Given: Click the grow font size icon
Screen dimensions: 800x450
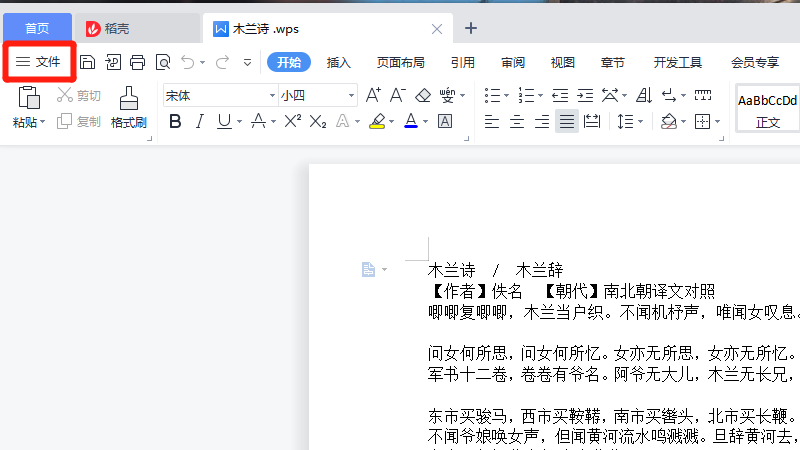Looking at the screenshot, I should [x=373, y=95].
